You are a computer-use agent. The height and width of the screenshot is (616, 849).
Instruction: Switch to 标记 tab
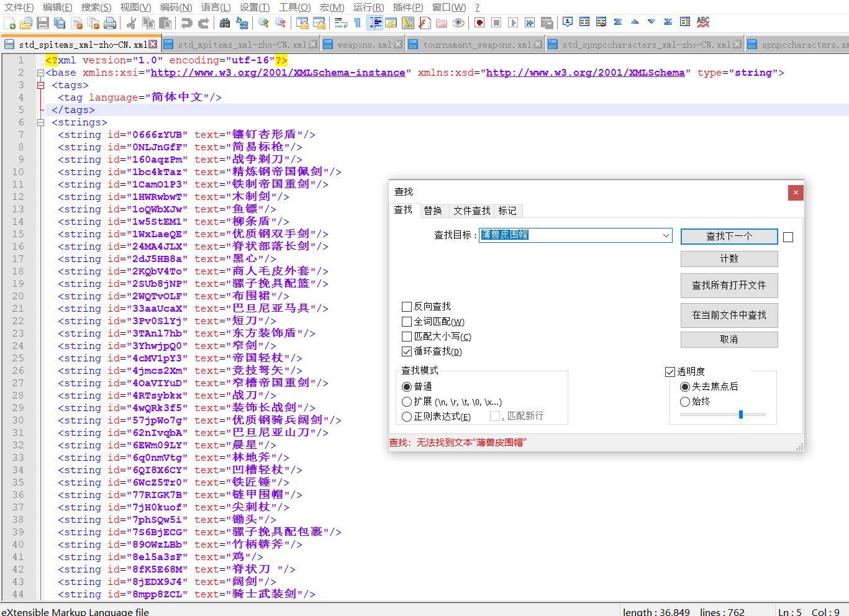coord(507,211)
